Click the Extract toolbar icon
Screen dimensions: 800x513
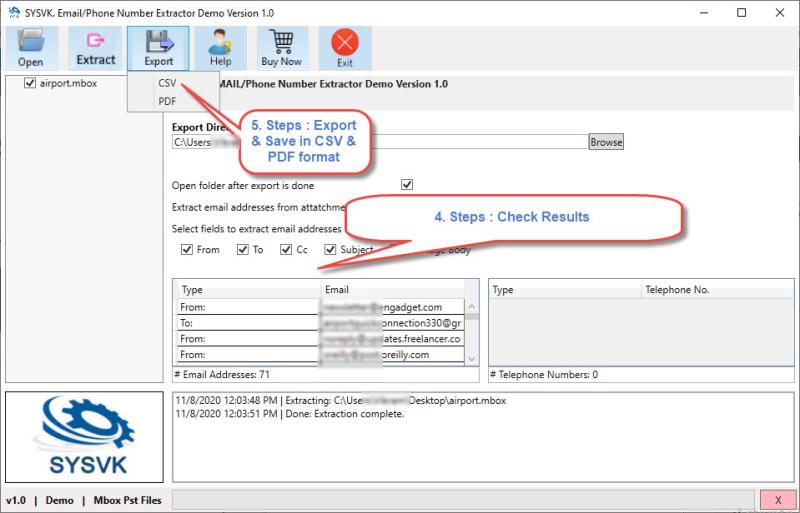(x=95, y=48)
